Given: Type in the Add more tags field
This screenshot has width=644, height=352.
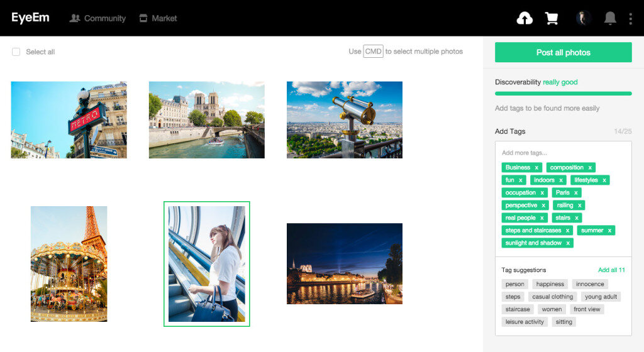Looking at the screenshot, I should point(563,153).
